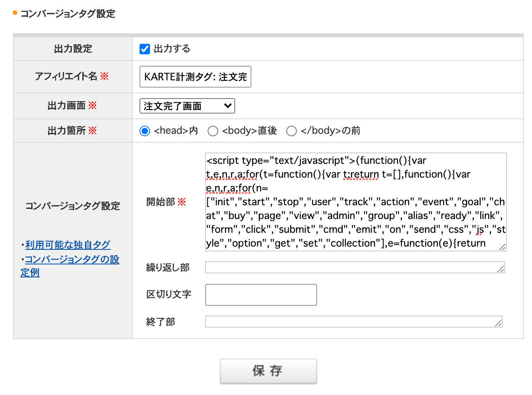Grab the 繰り返し部 textarea resize handle
532x395 pixels.
(501, 269)
